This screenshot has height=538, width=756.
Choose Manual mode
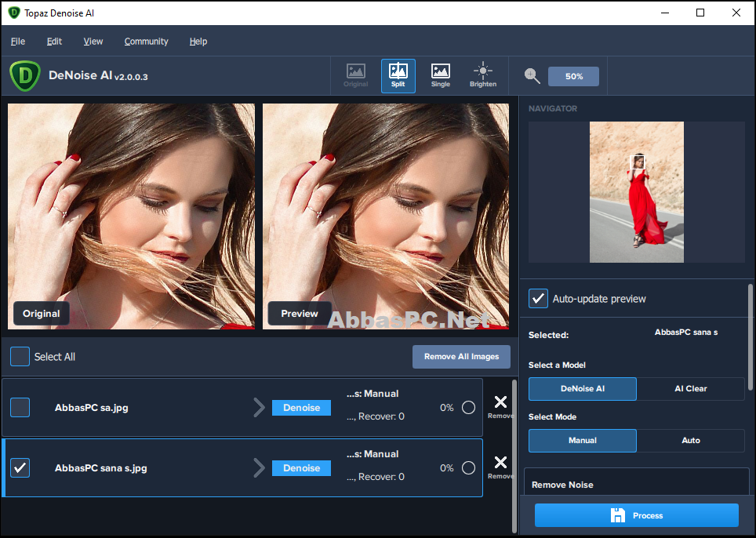point(583,440)
